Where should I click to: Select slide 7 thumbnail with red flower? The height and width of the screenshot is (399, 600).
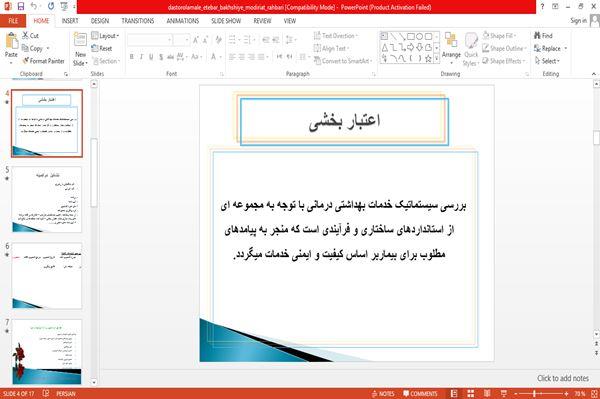tap(47, 352)
